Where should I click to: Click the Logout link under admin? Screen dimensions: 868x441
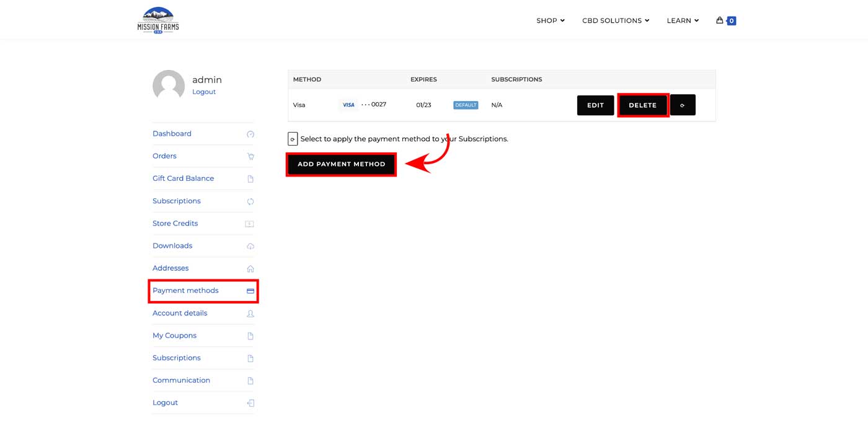[204, 92]
